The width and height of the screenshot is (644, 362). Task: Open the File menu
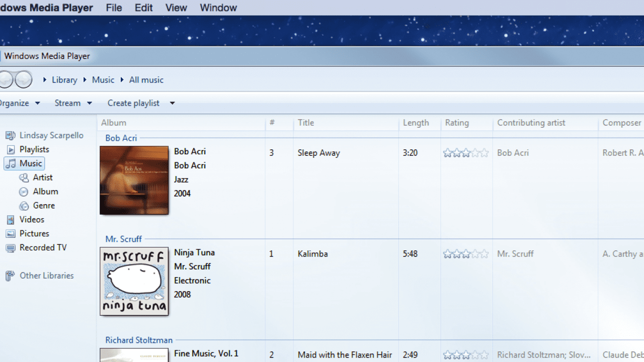114,8
